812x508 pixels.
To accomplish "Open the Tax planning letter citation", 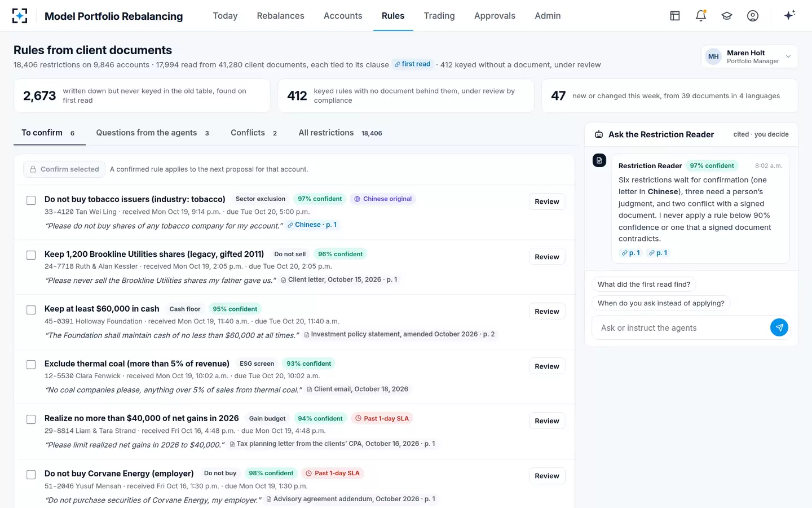I will tap(332, 444).
